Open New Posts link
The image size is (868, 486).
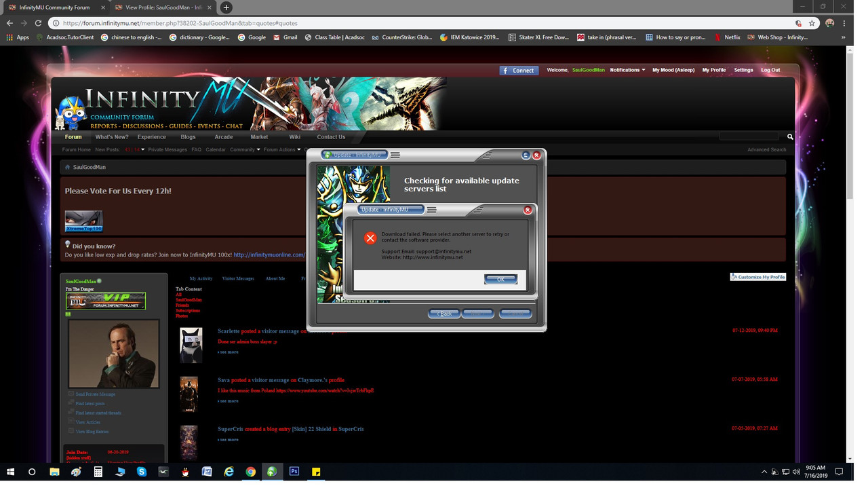[x=107, y=149]
